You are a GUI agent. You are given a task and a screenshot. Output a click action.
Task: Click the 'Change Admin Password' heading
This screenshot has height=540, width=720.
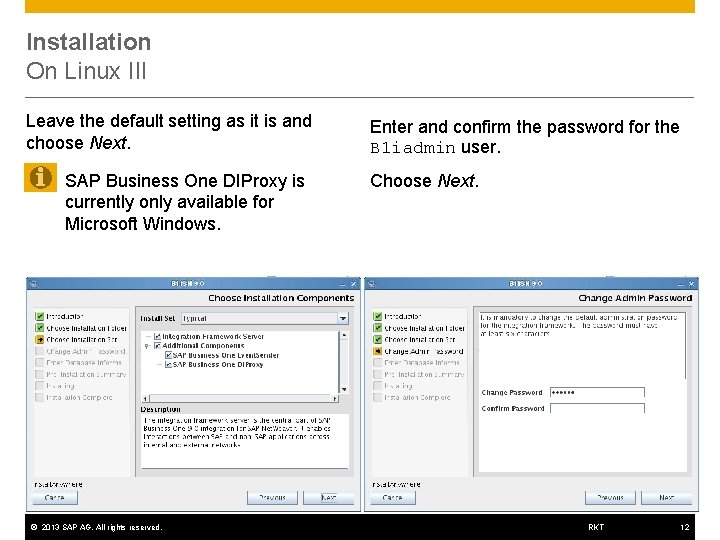point(635,298)
